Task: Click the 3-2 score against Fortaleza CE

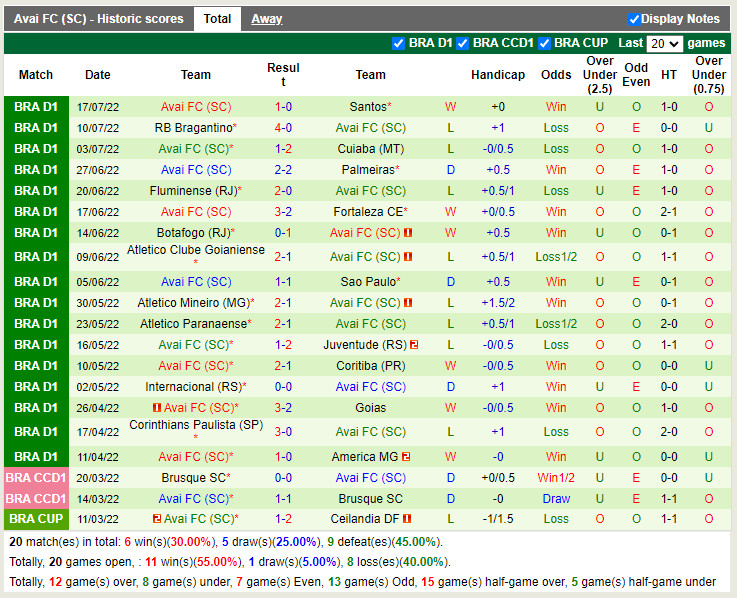Action: coord(283,212)
